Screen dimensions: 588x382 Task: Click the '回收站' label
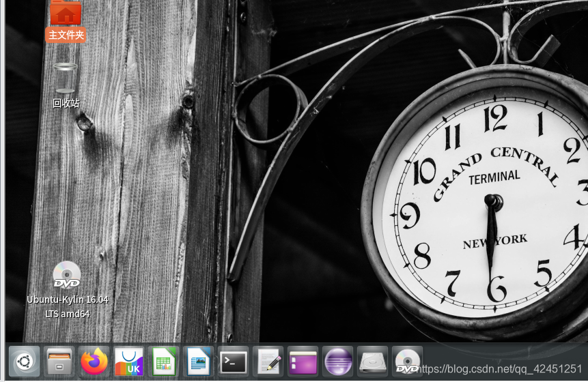click(66, 103)
